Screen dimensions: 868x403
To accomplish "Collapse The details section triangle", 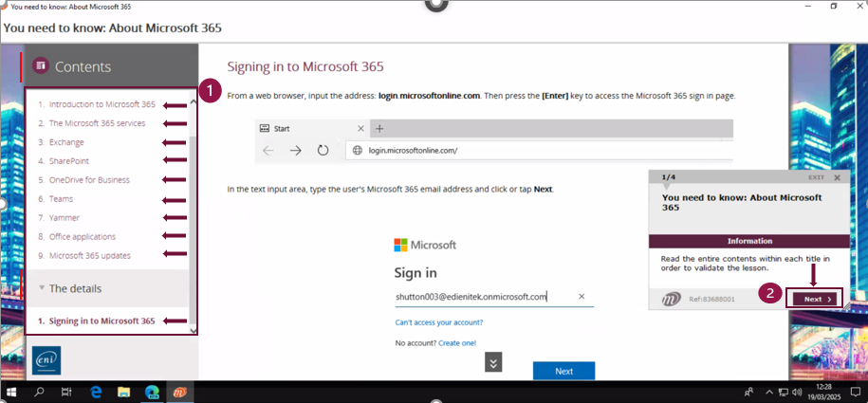I will pos(42,288).
